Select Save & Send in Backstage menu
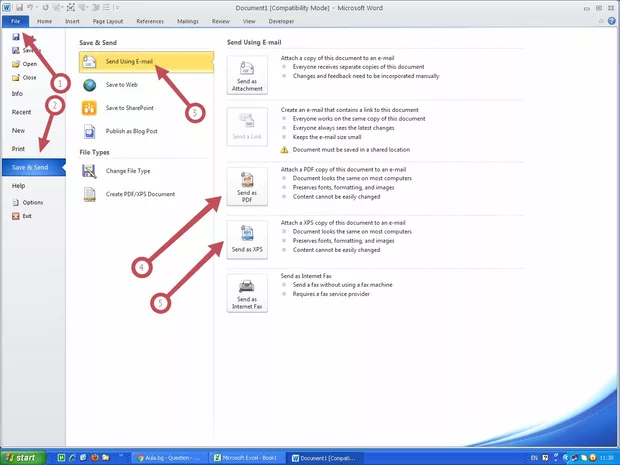The height and width of the screenshot is (465, 620). pyautogui.click(x=33, y=167)
